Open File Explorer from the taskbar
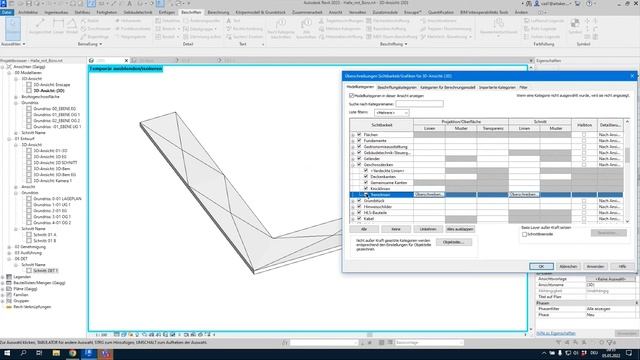The width and height of the screenshot is (640, 360). click(x=56, y=353)
